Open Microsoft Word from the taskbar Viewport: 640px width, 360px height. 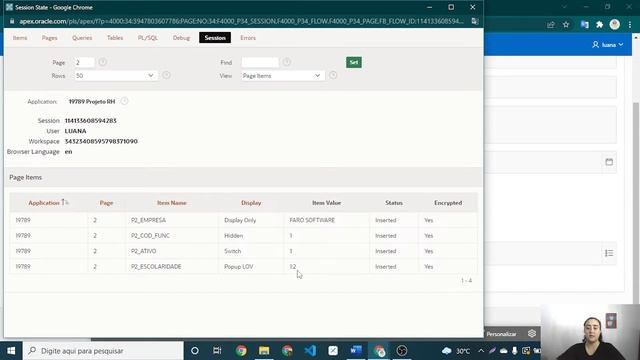[x=356, y=351]
